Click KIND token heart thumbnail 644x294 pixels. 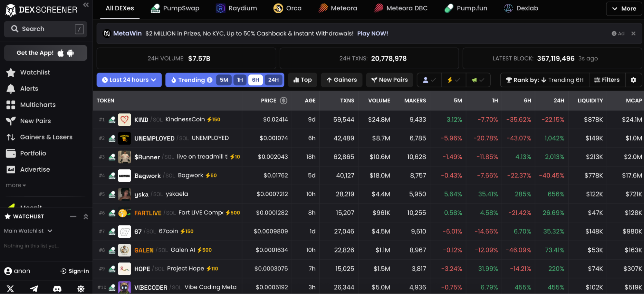[124, 120]
